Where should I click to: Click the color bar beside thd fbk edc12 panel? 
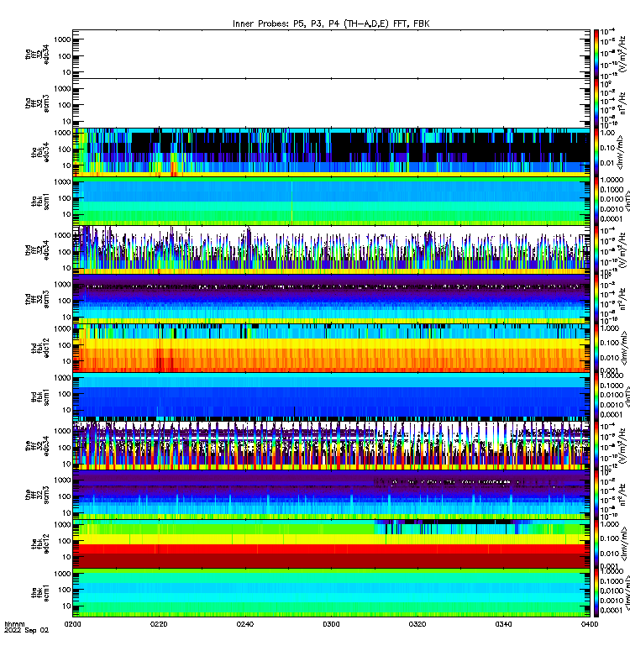[x=596, y=348]
